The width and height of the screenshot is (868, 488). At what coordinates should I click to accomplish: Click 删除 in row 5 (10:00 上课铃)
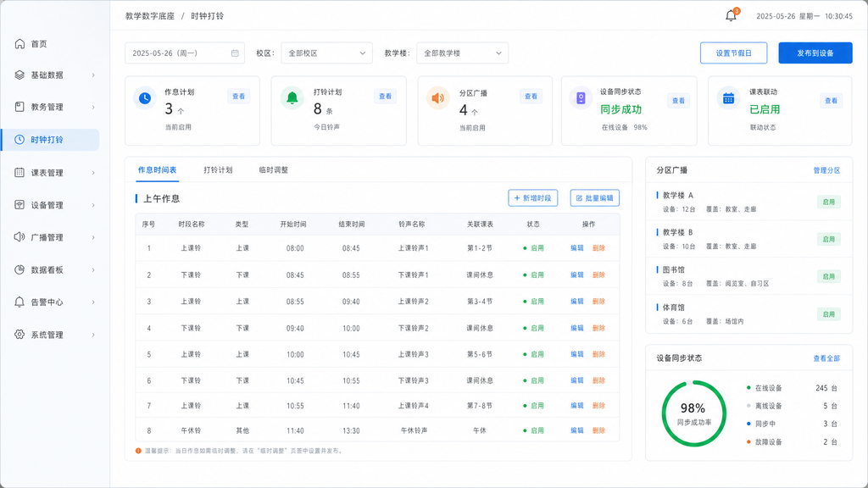click(x=598, y=354)
